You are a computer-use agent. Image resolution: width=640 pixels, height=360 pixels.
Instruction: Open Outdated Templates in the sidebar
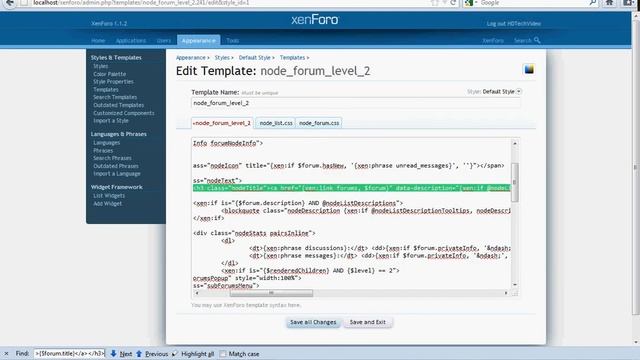pyautogui.click(x=118, y=105)
